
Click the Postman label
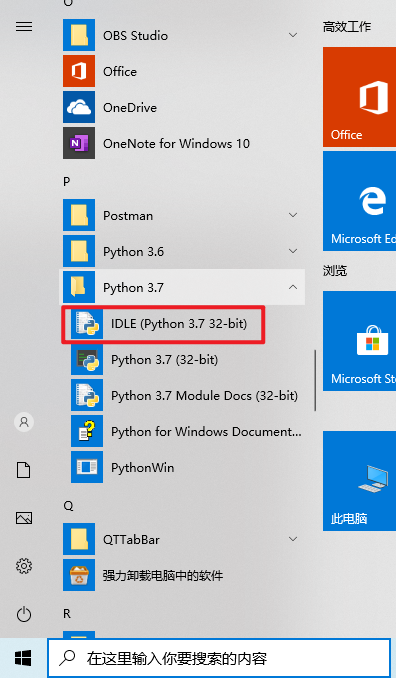tap(128, 215)
